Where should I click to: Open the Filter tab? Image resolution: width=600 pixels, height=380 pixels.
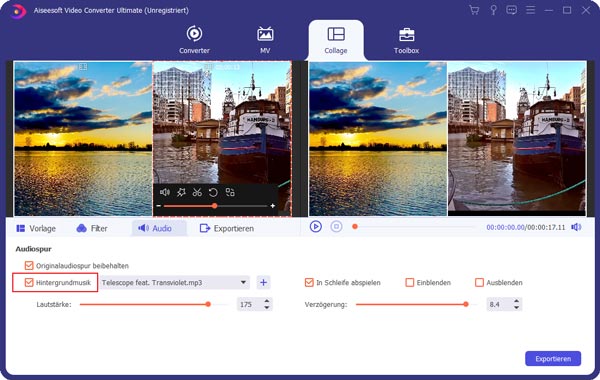(x=92, y=228)
